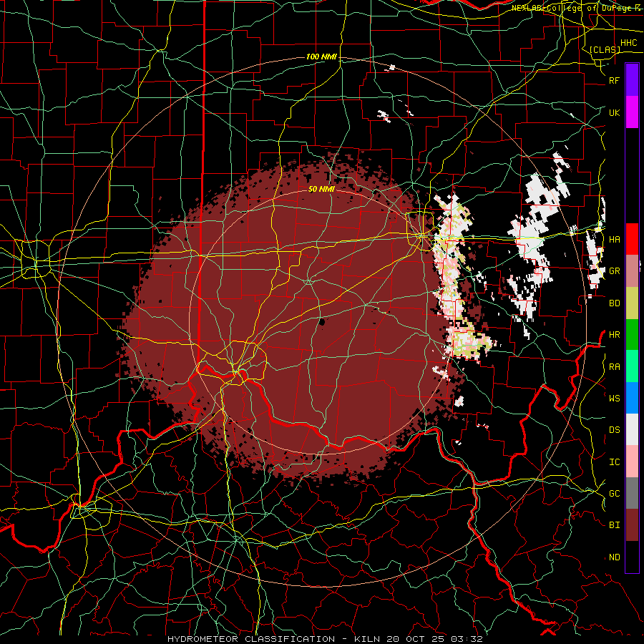Click the GR legend label
The height and width of the screenshot is (644, 644).
point(614,271)
